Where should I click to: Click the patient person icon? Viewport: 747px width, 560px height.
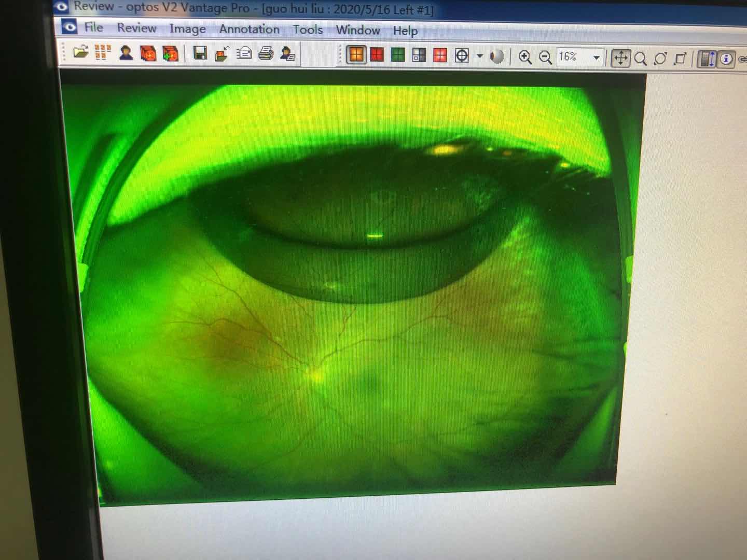126,52
